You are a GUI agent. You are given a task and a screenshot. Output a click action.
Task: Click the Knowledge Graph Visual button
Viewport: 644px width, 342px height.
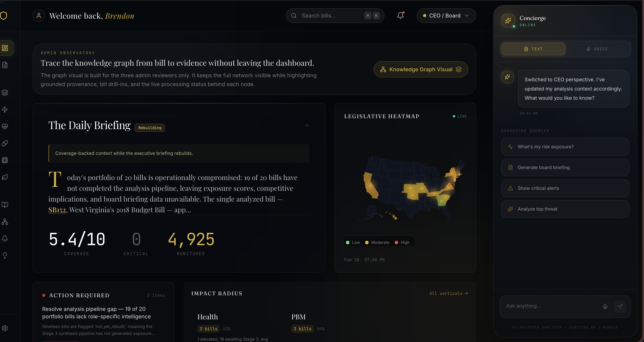[421, 69]
